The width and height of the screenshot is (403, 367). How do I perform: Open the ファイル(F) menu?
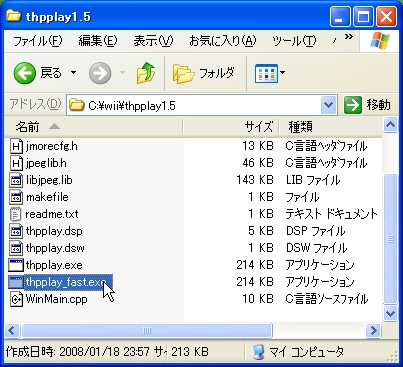tap(38, 41)
